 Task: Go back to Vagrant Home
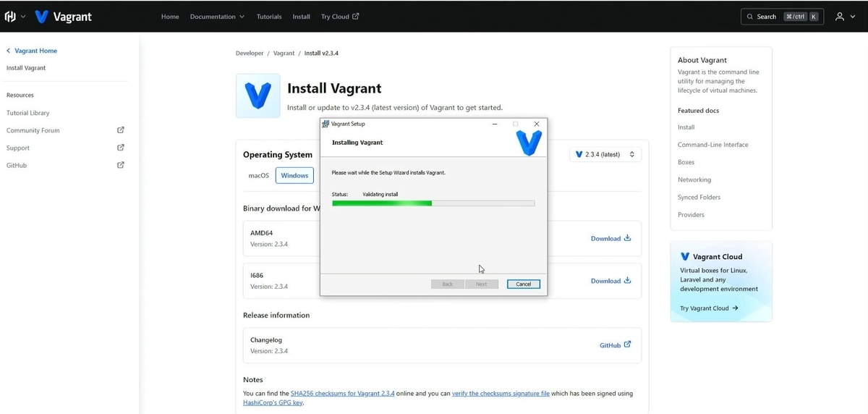pos(32,51)
